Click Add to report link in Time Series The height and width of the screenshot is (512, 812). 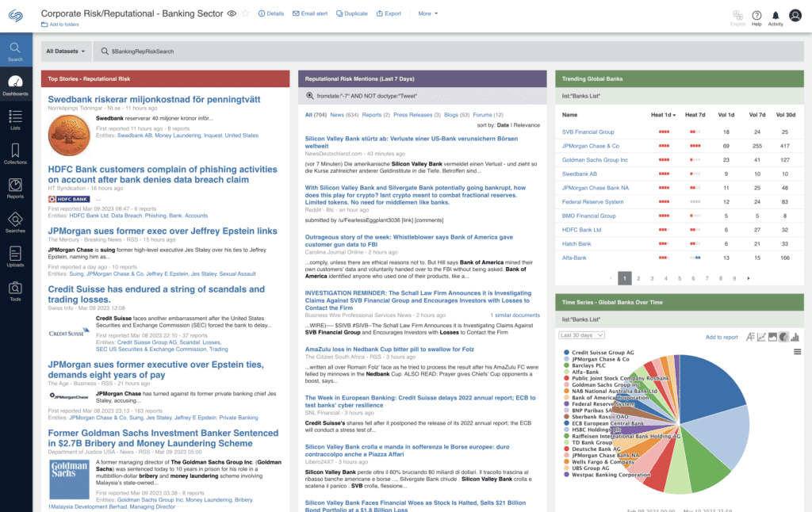pos(722,337)
